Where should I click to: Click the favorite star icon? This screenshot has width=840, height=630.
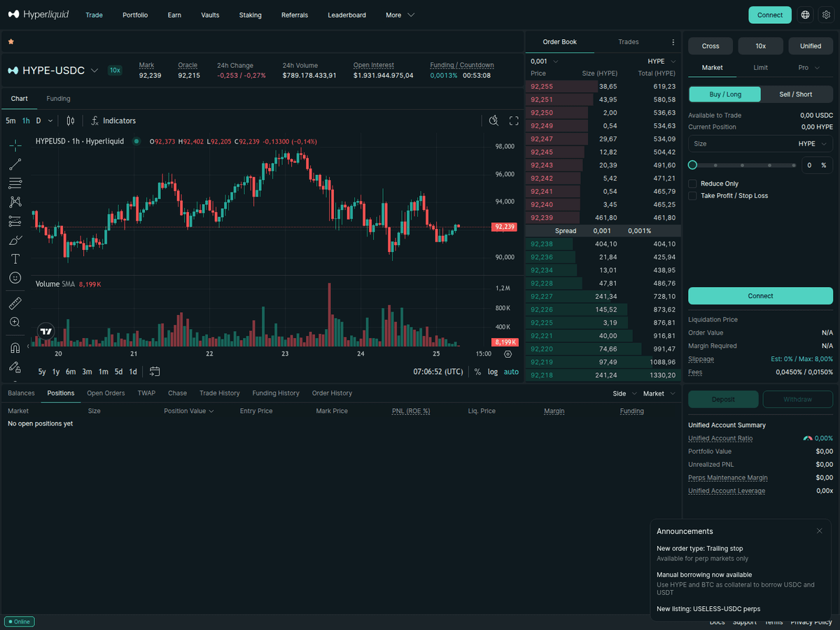click(10, 42)
